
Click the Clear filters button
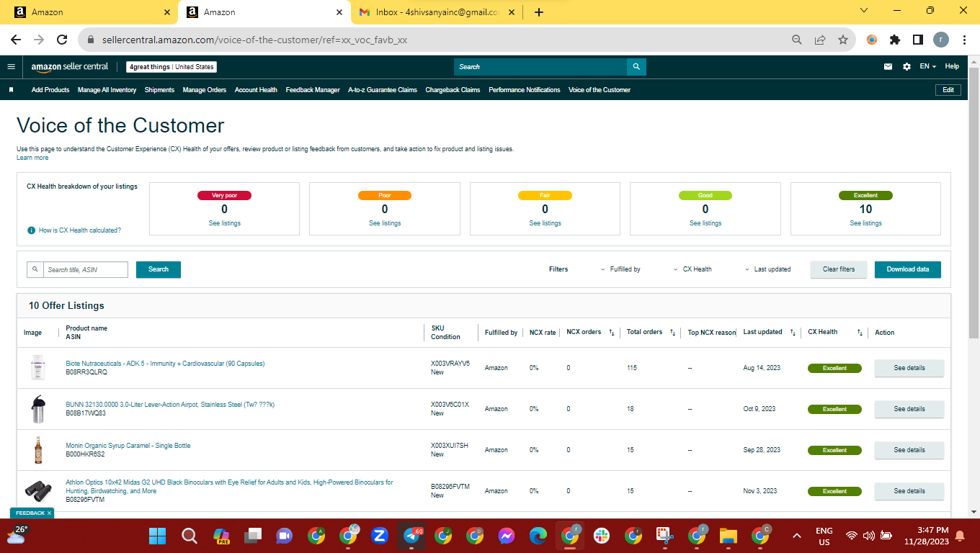839,269
